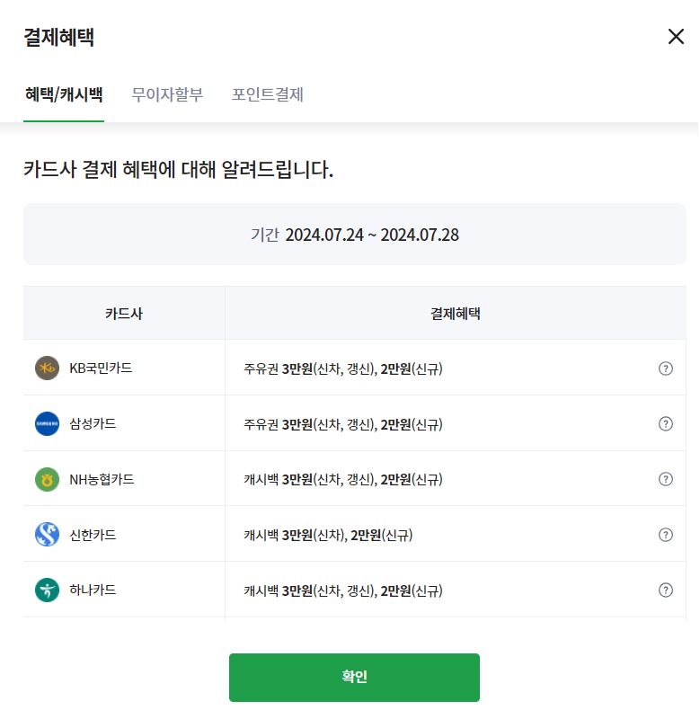Image resolution: width=700 pixels, height=728 pixels.
Task: Click the 기간 date range text
Action: click(354, 235)
